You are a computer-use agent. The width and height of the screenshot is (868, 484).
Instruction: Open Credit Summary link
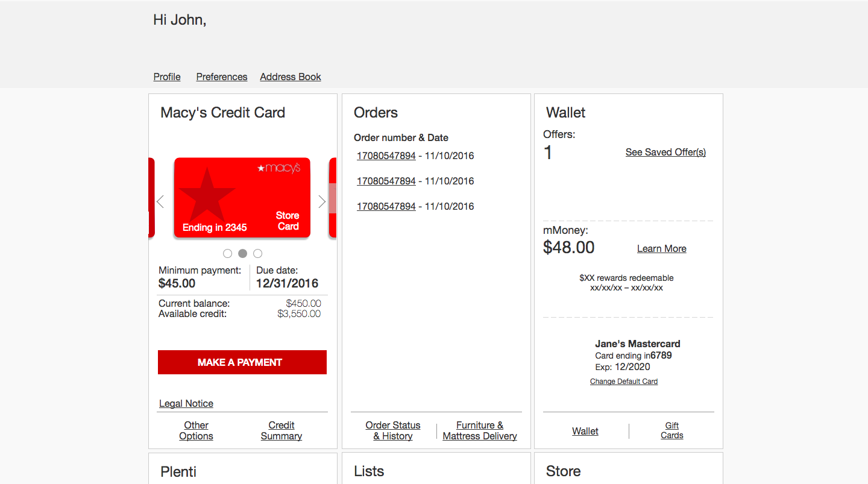click(x=281, y=430)
